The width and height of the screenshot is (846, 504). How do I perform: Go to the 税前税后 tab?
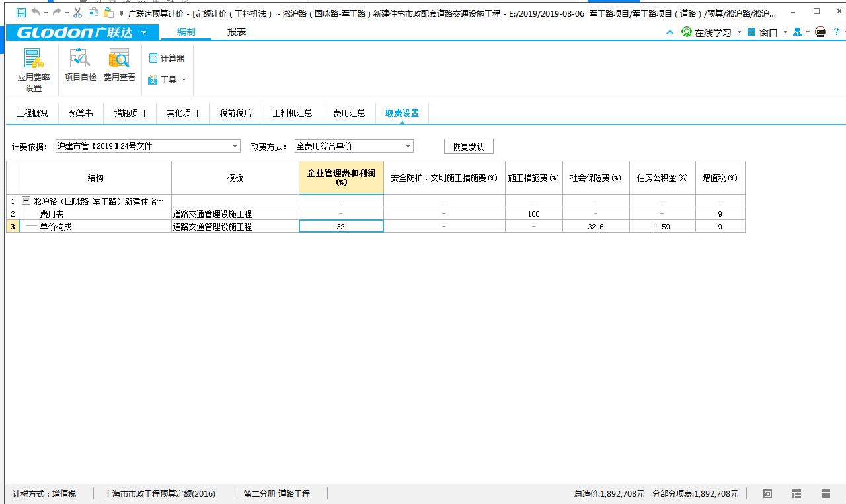click(235, 113)
